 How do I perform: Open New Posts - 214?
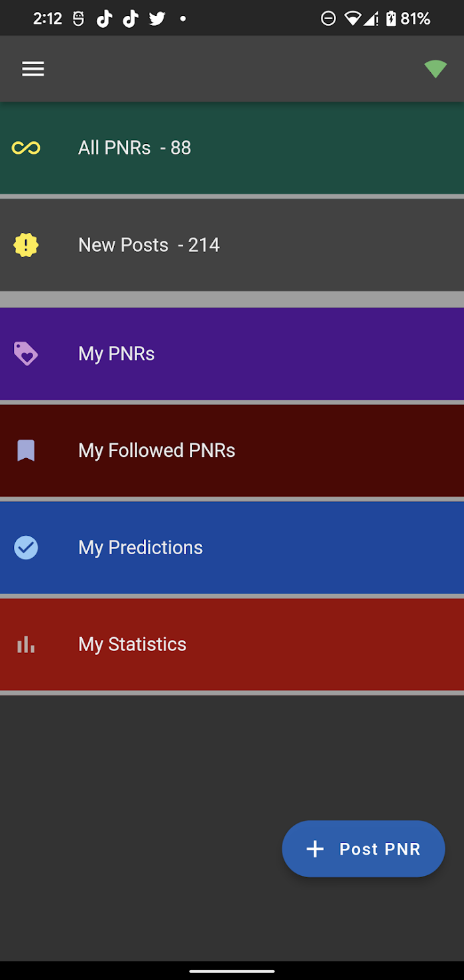click(x=232, y=245)
